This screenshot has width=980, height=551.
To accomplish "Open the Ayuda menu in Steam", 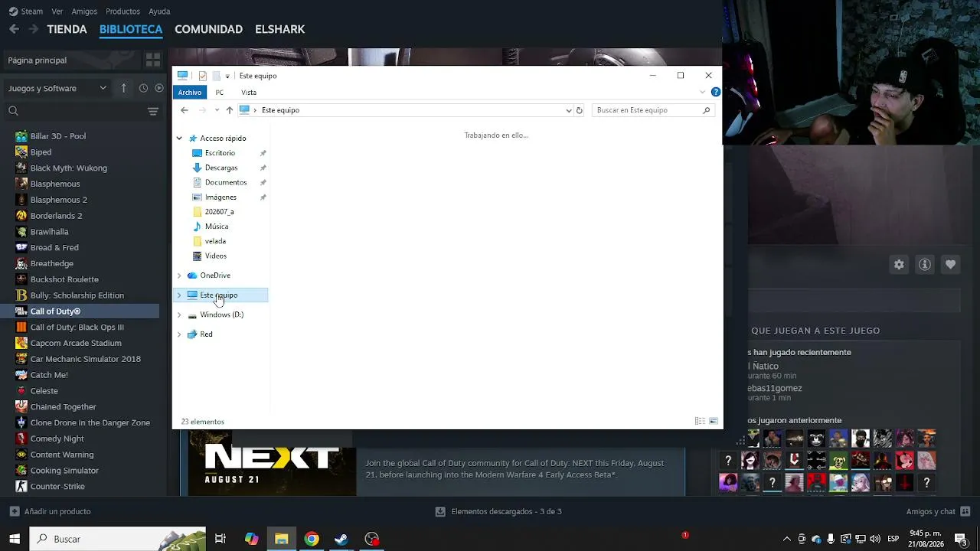I will (159, 11).
